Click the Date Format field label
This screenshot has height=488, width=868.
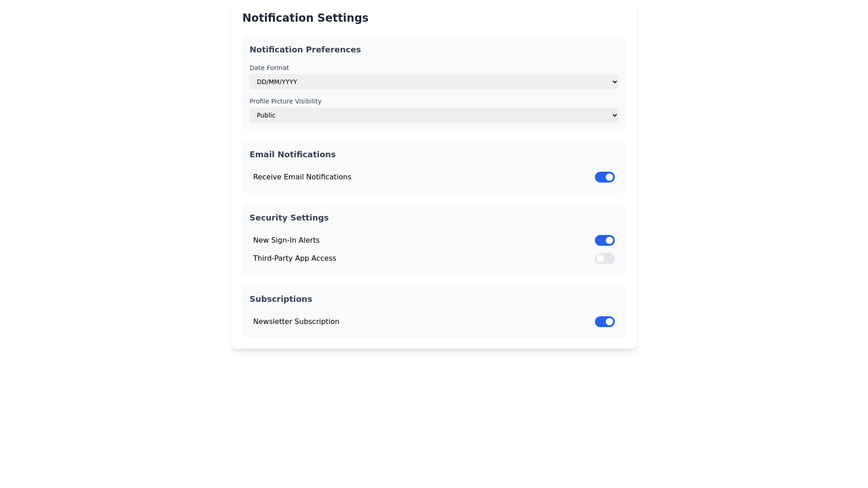(269, 68)
